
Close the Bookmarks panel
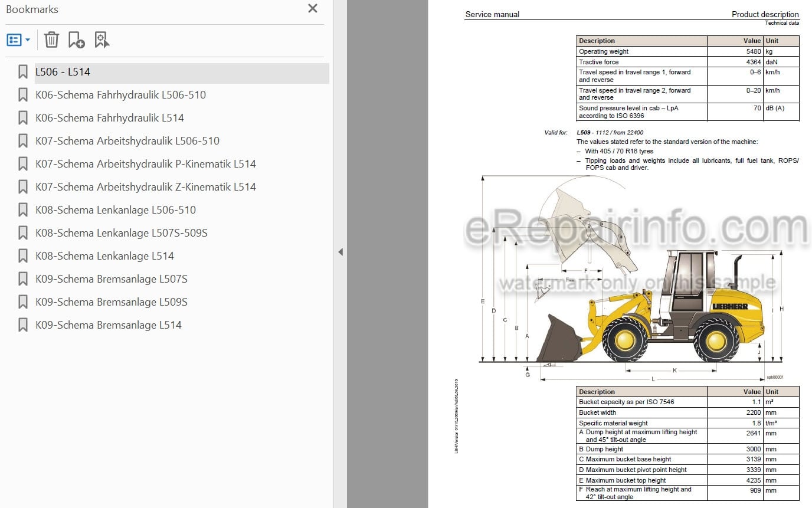[x=313, y=8]
